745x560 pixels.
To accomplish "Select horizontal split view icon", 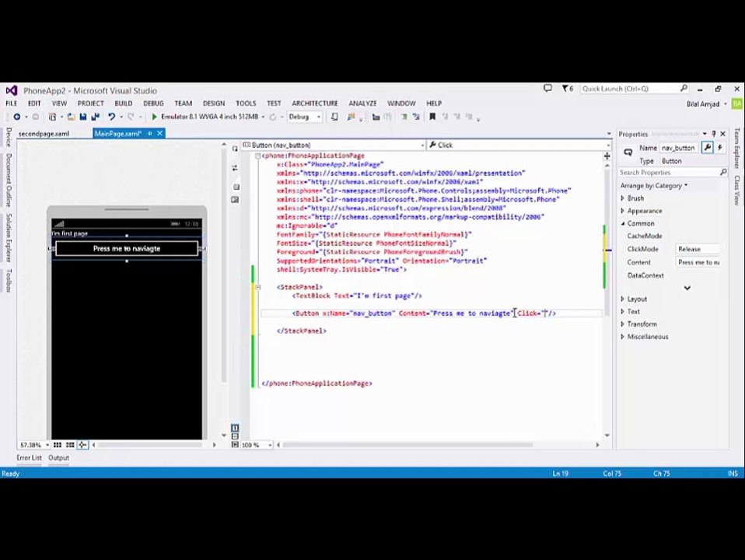I will tap(235, 436).
